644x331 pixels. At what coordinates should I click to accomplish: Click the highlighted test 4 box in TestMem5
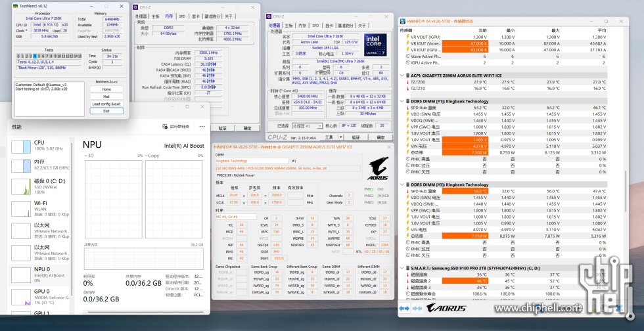(34, 56)
